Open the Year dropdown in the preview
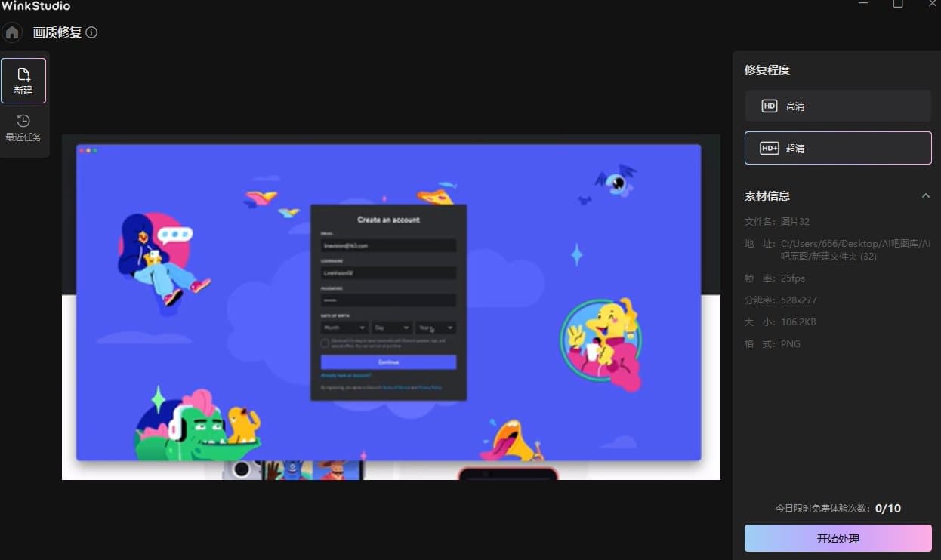The height and width of the screenshot is (560, 941). [437, 328]
